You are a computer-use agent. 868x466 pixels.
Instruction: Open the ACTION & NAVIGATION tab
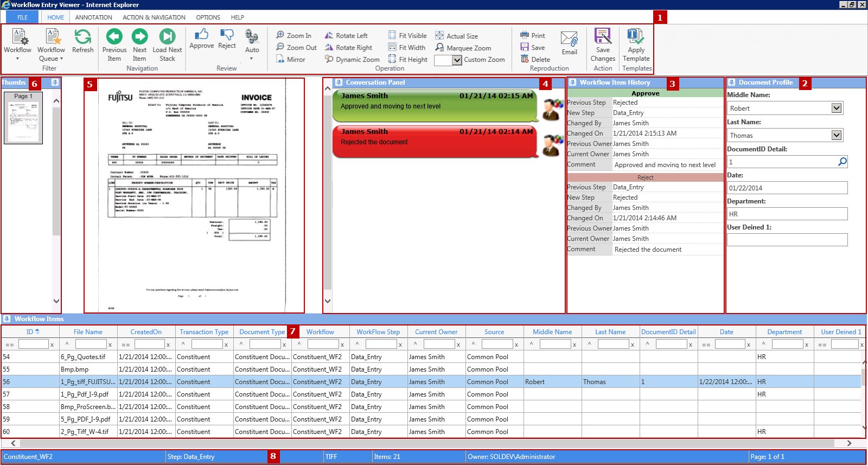click(x=154, y=17)
